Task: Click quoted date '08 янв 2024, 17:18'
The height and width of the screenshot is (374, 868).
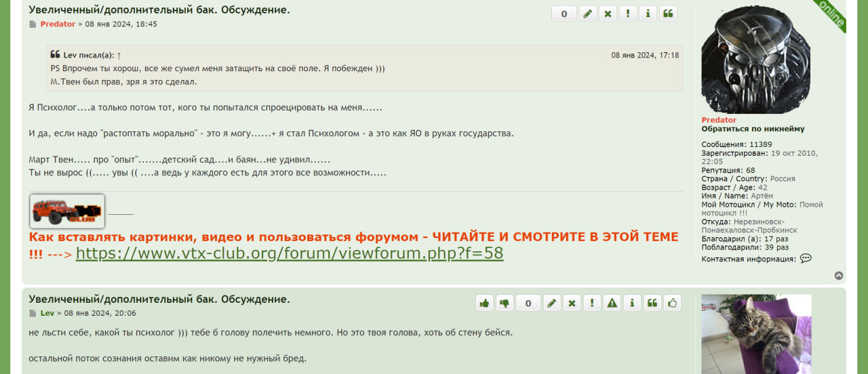Action: tap(645, 56)
